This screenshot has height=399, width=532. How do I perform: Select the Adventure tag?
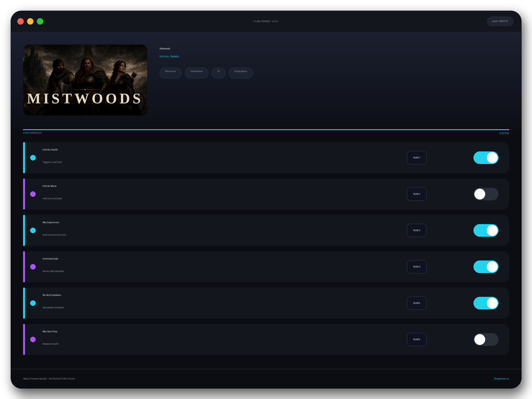[170, 73]
